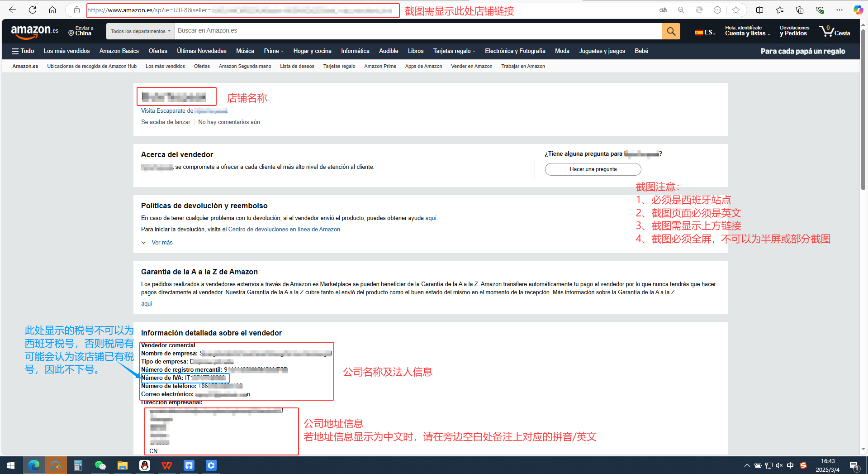Open the browser split screen view

click(760, 10)
